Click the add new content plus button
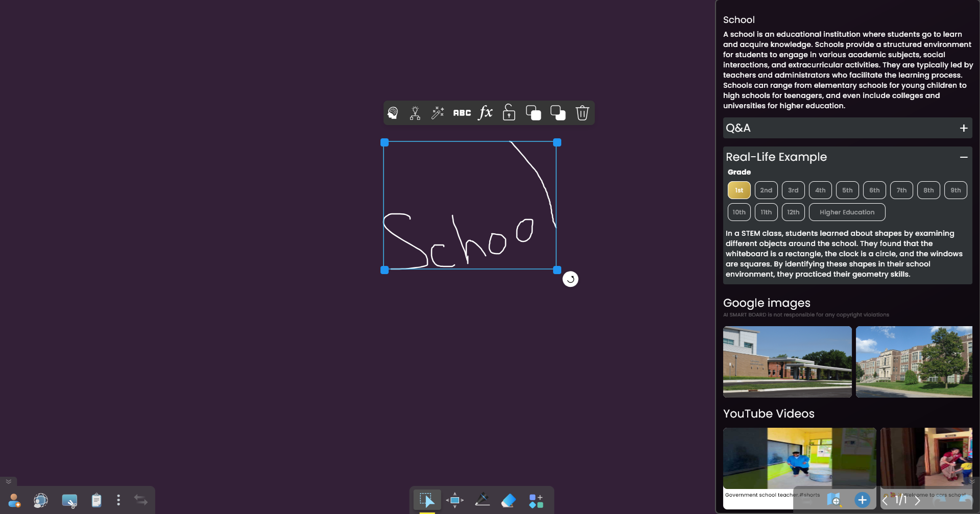This screenshot has width=980, height=514. tap(862, 501)
